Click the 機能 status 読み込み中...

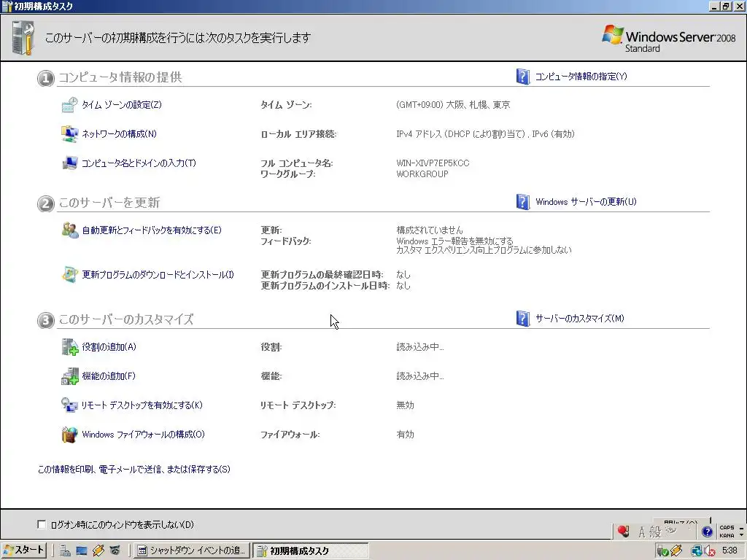(419, 376)
